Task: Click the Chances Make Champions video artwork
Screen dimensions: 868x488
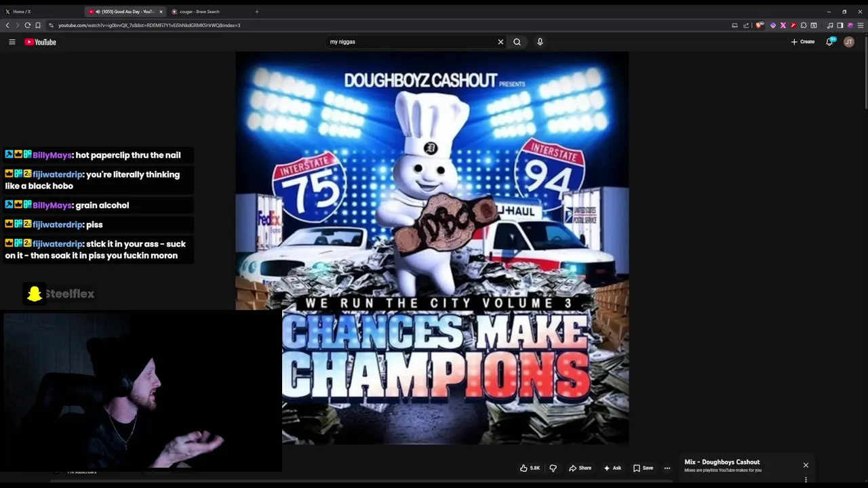Action: point(432,248)
